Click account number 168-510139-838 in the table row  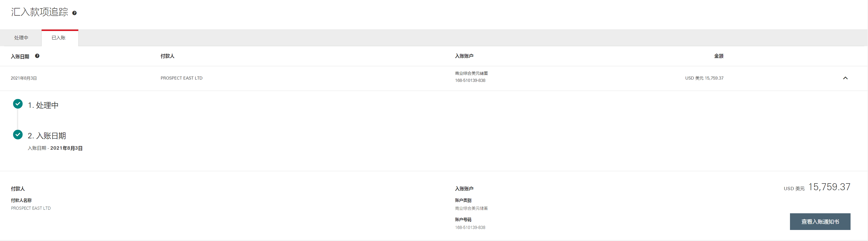coord(470,81)
